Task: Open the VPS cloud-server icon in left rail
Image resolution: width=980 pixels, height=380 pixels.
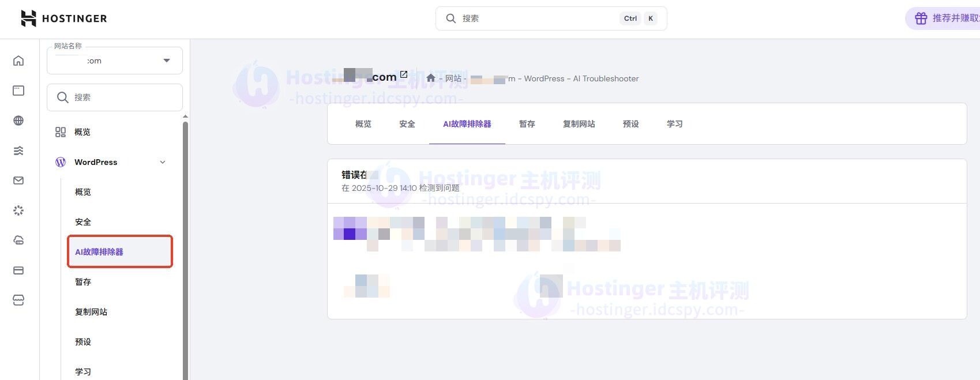Action: pyautogui.click(x=18, y=240)
